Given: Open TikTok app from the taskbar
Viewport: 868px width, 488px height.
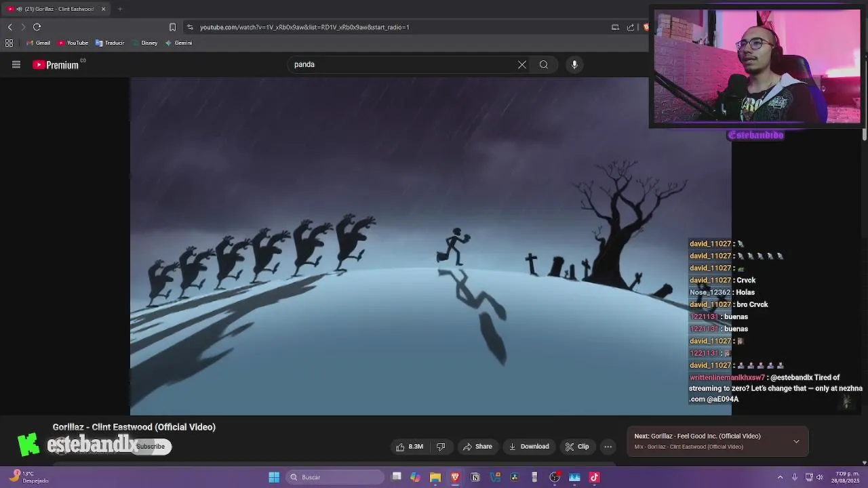Looking at the screenshot, I should click(595, 477).
